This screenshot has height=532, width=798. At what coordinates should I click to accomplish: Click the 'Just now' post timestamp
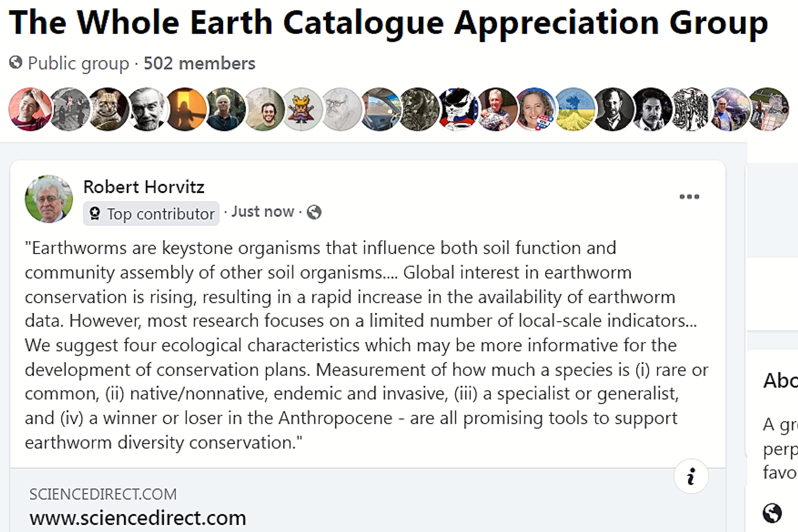(263, 211)
